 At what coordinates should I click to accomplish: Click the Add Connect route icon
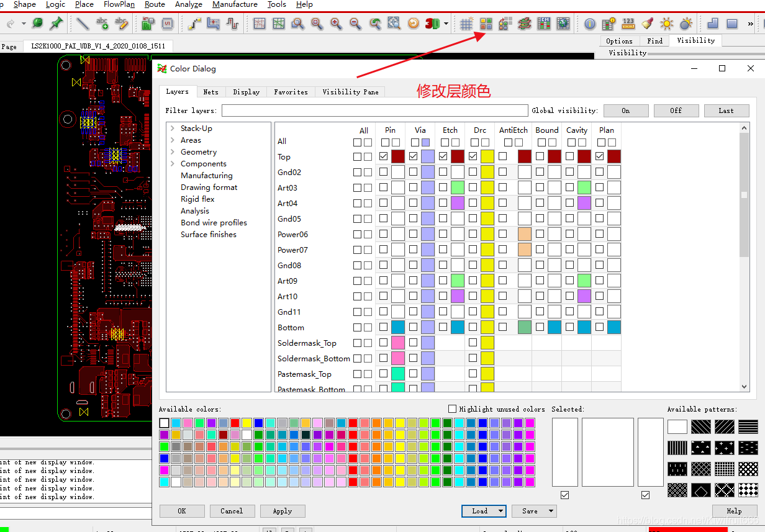[x=195, y=24]
